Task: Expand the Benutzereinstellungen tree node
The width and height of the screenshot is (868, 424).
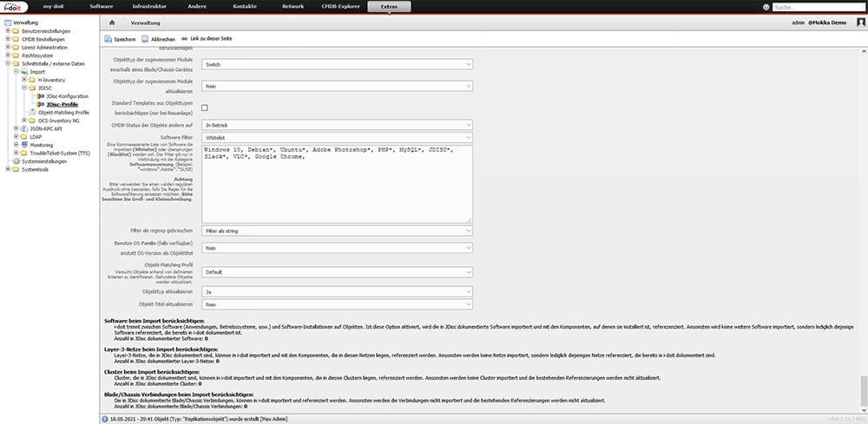Action: 8,31
